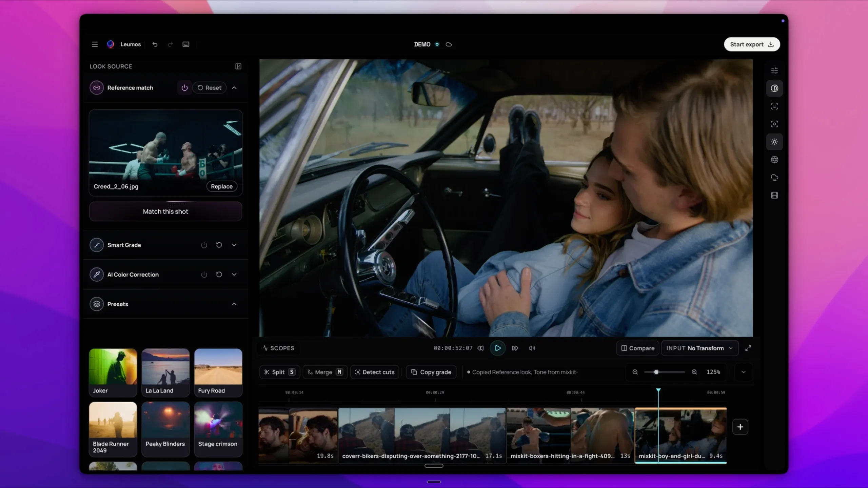868x488 pixels.
Task: Click the Leumos logo icon
Action: [111, 44]
